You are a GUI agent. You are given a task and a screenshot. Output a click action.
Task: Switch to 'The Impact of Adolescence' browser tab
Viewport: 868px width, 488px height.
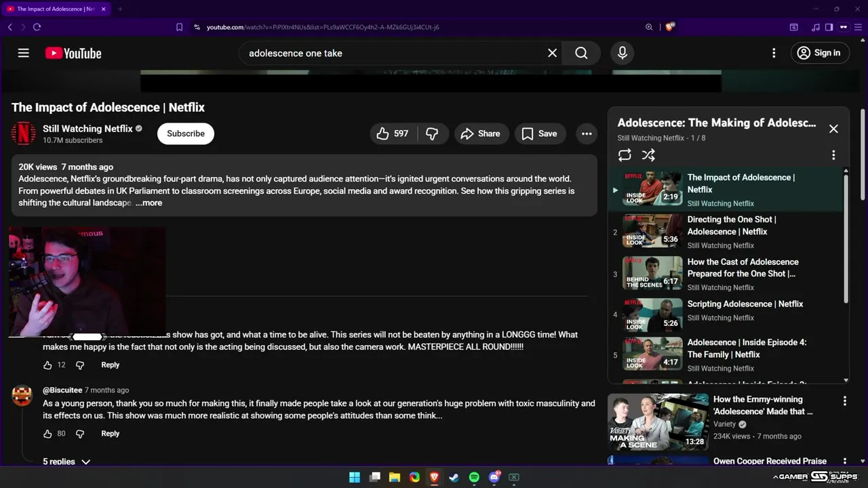click(56, 9)
